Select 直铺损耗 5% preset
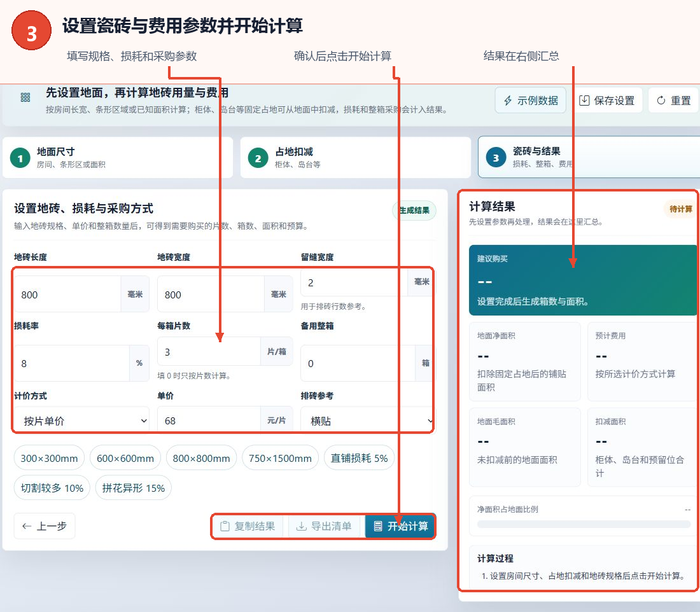Image resolution: width=700 pixels, height=612 pixels. 360,458
